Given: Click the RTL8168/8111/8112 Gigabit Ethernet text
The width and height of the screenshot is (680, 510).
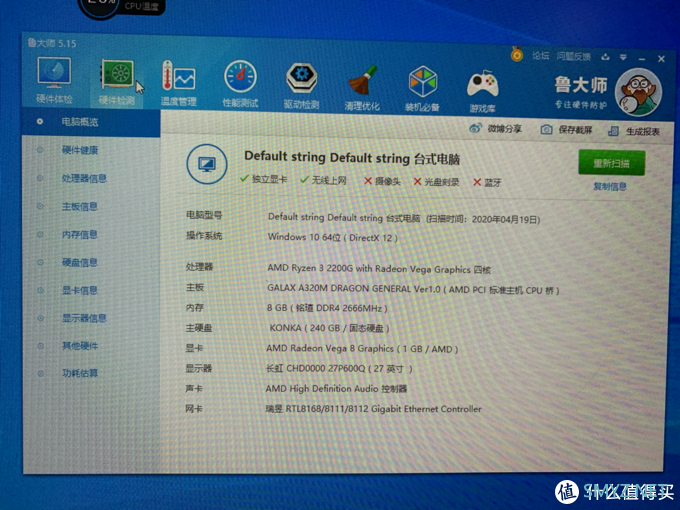Looking at the screenshot, I should (373, 409).
